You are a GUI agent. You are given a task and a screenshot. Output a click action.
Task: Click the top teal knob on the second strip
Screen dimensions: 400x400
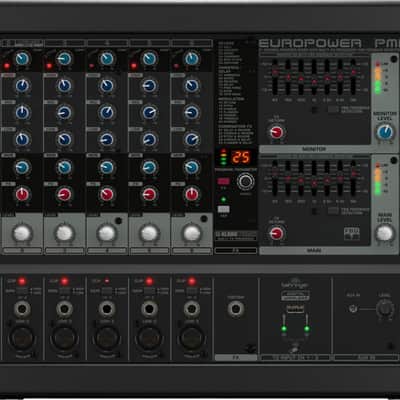point(64,59)
